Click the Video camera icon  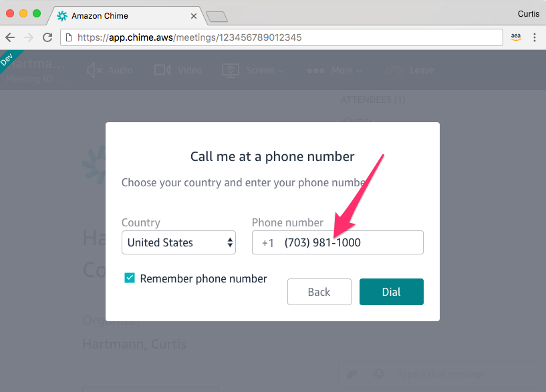pos(162,70)
